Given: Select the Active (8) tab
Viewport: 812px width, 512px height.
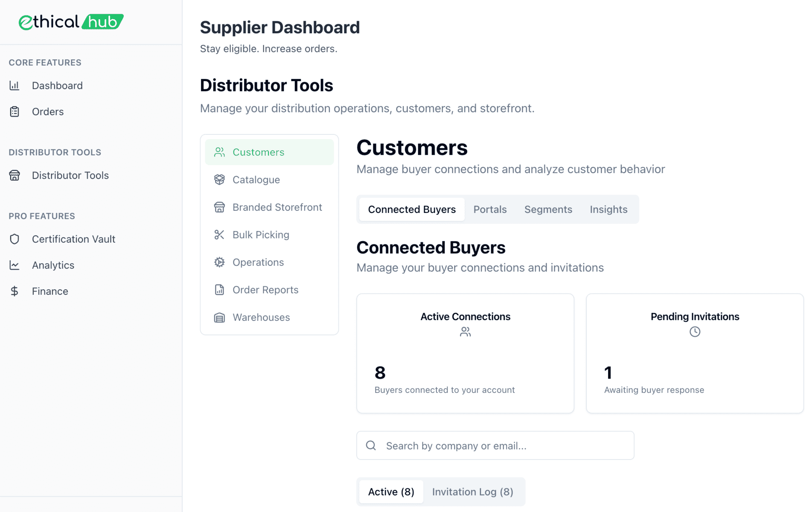Looking at the screenshot, I should coord(391,492).
